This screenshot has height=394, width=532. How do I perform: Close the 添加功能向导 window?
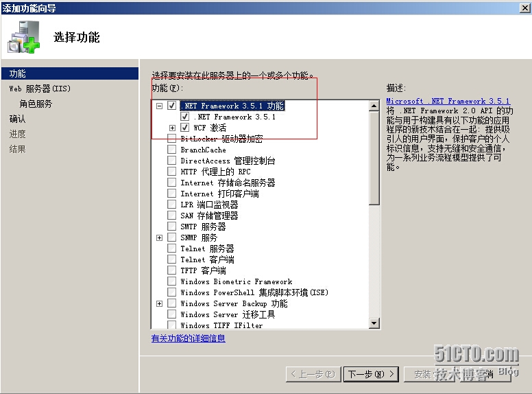click(525, 8)
